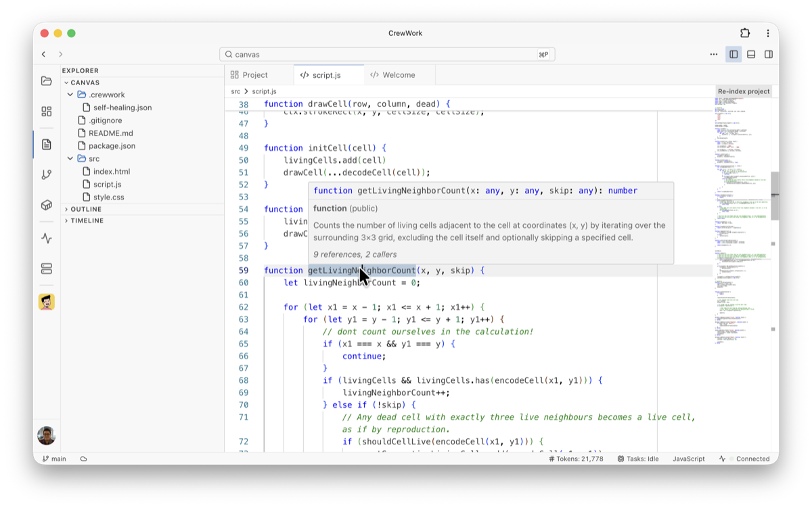812x508 pixels.
Task: Click the Tasks: Idle status item
Action: tap(638, 459)
